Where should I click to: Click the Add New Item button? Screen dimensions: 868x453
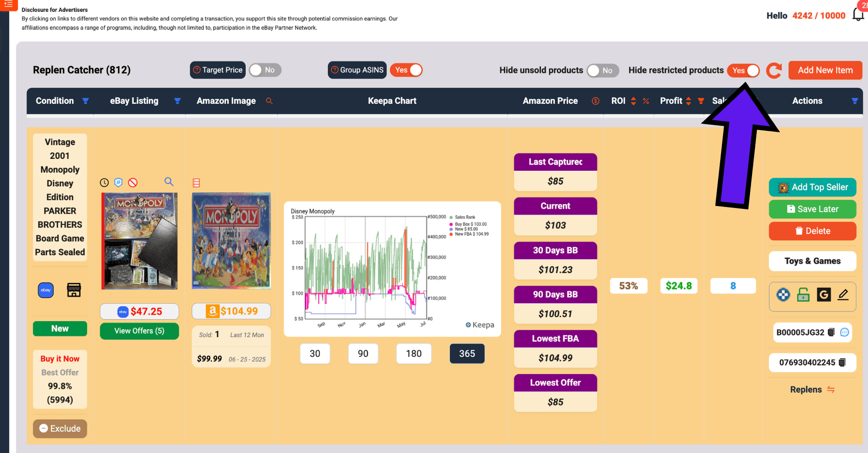(825, 70)
